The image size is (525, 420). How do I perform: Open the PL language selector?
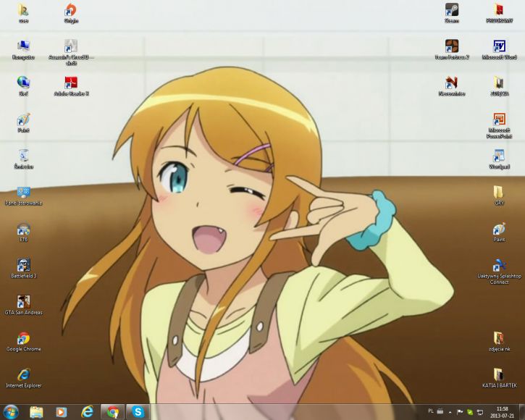coord(431,411)
